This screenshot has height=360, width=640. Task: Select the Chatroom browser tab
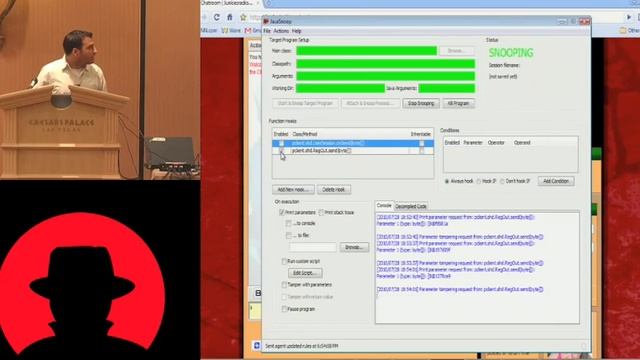click(230, 3)
